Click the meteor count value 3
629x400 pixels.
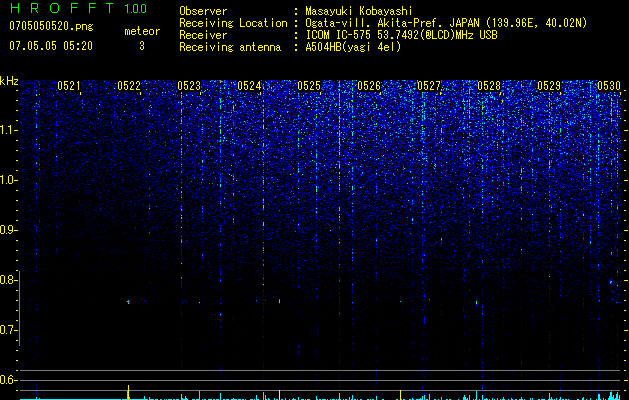pyautogui.click(x=142, y=46)
